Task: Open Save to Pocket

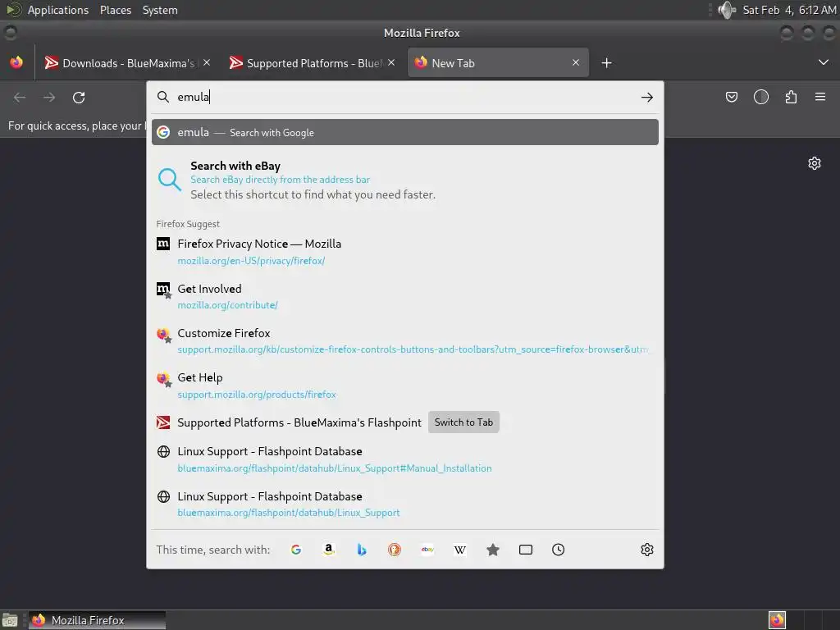Action: tap(731, 97)
